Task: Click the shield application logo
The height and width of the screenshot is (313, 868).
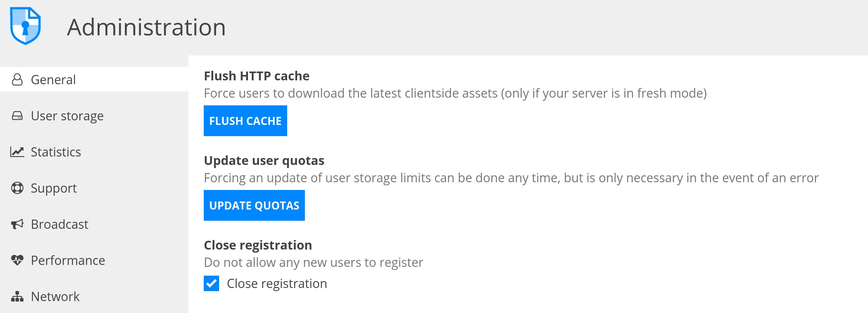Action: [x=25, y=26]
